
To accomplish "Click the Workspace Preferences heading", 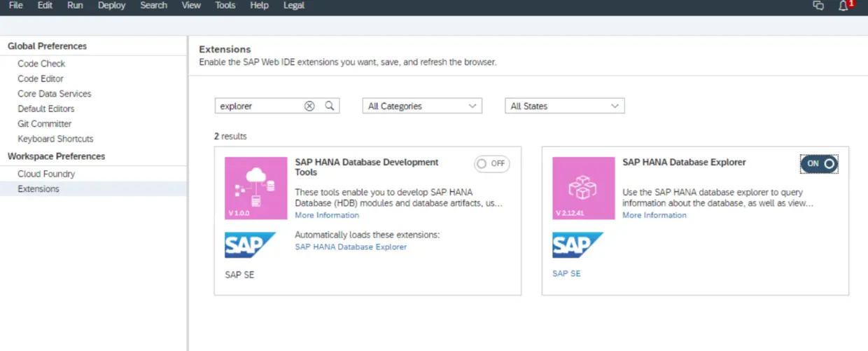I will 56,156.
